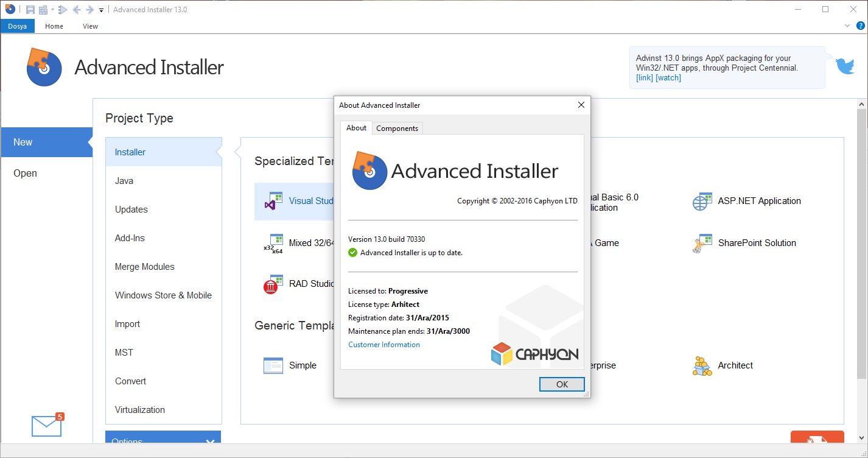This screenshot has width=868, height=458.
Task: Expand the Options panel chevron
Action: [210, 442]
